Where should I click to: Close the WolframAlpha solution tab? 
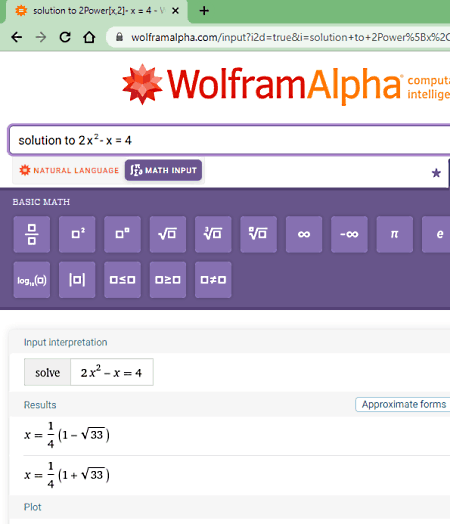click(175, 11)
